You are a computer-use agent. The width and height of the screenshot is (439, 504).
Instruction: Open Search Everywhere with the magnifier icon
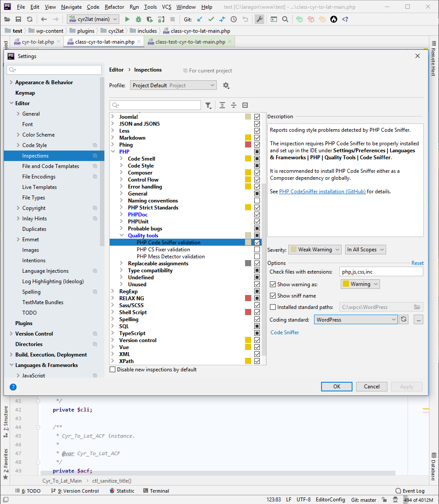285,19
